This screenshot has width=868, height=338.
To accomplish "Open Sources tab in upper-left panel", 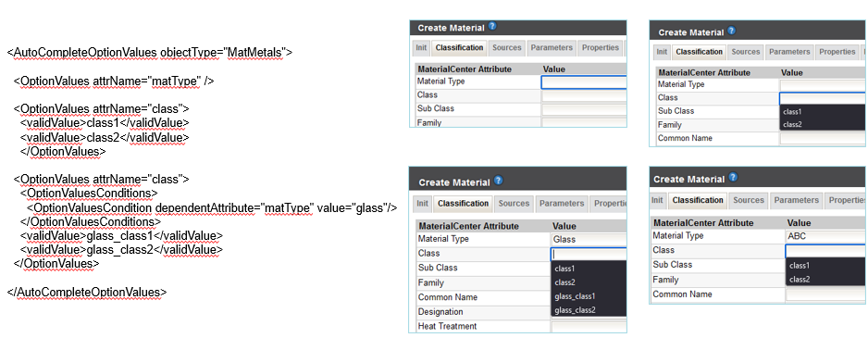I will point(506,48).
